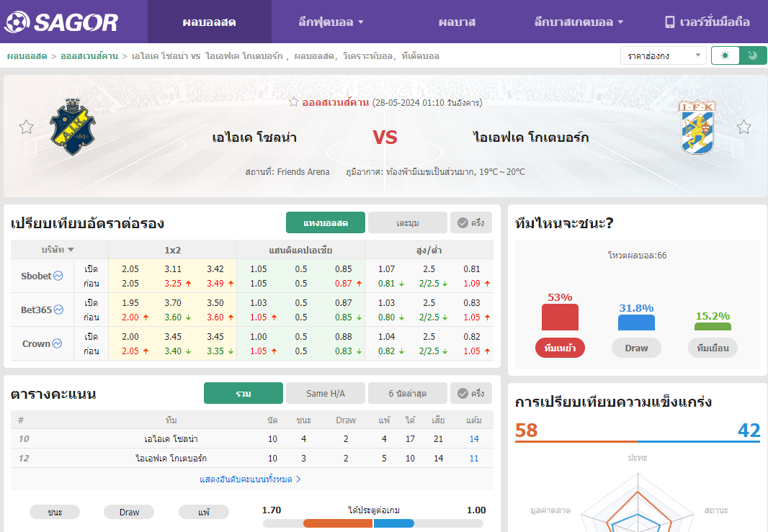Click ไอเอฟเค โกเตบอร์ก row in standings
Viewport: 768px width, 532px height.
251,458
